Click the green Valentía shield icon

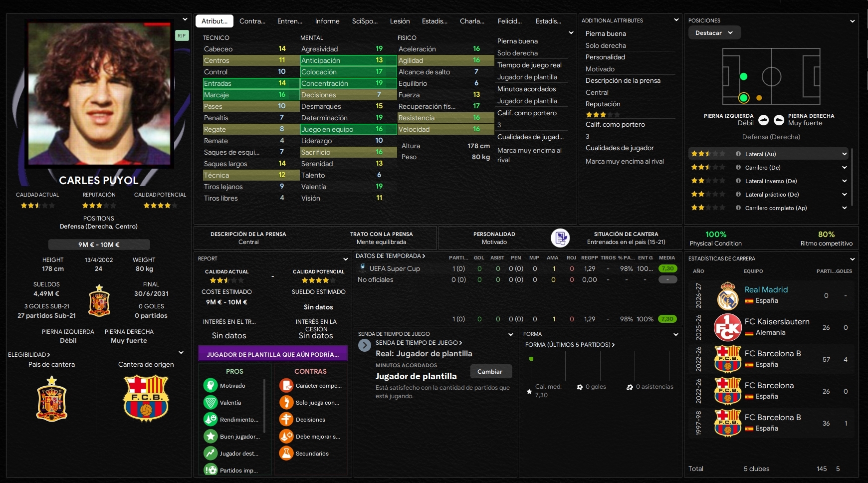point(211,402)
